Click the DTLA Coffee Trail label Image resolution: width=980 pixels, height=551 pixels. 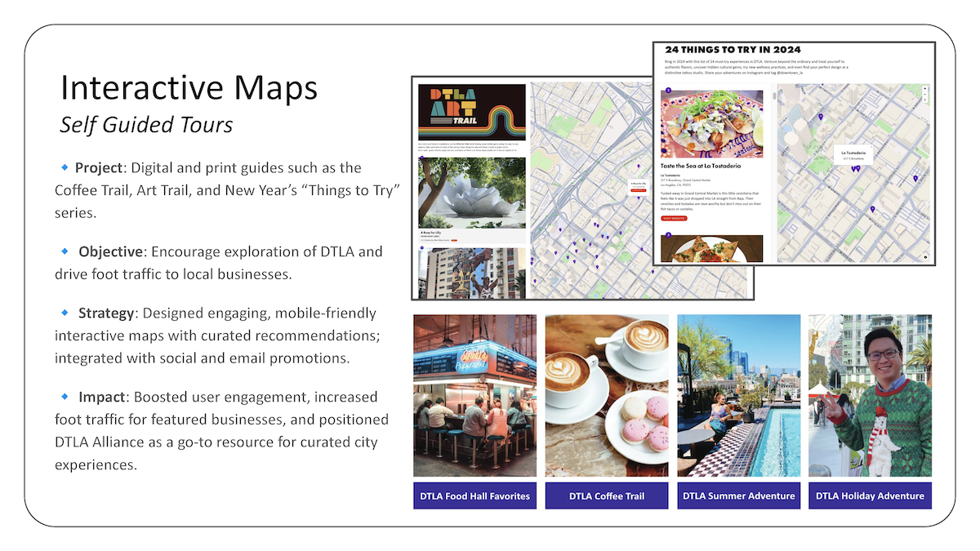tap(607, 495)
